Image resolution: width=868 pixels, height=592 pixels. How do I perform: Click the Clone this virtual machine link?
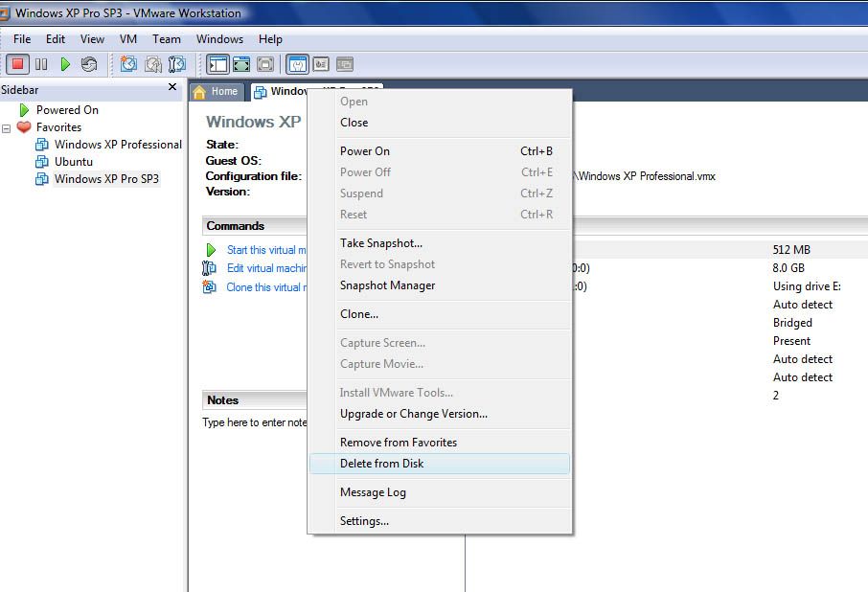coord(266,287)
